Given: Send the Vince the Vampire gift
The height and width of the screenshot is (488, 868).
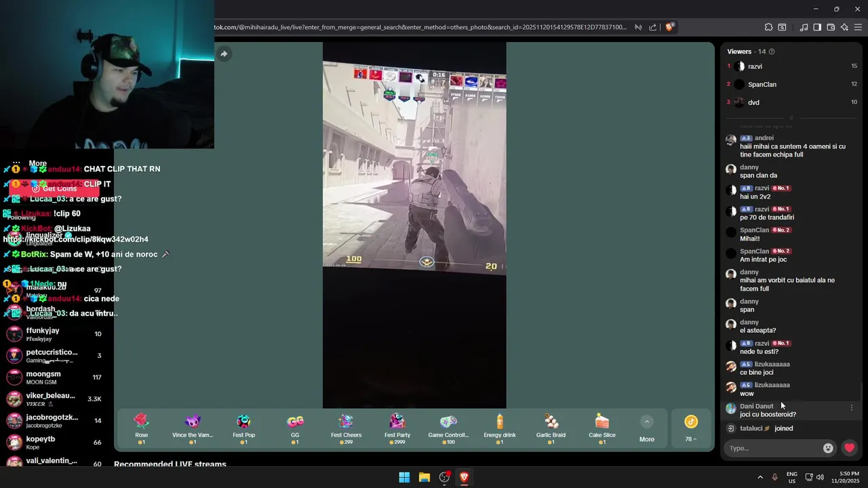Looking at the screenshot, I should click(x=193, y=428).
